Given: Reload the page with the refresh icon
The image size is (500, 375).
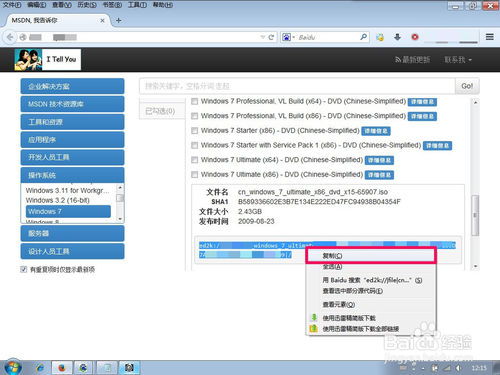Looking at the screenshot, I should [x=271, y=37].
